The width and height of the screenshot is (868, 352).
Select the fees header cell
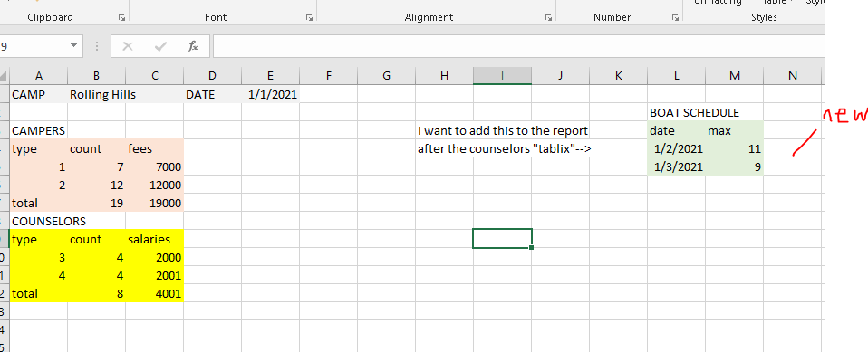pyautogui.click(x=154, y=148)
